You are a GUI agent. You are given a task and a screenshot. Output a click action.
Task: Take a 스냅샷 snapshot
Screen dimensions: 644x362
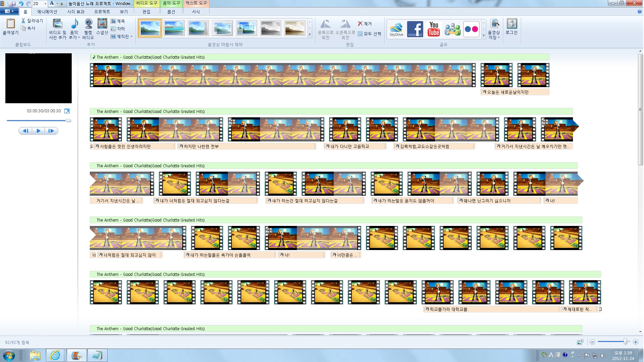[102, 26]
